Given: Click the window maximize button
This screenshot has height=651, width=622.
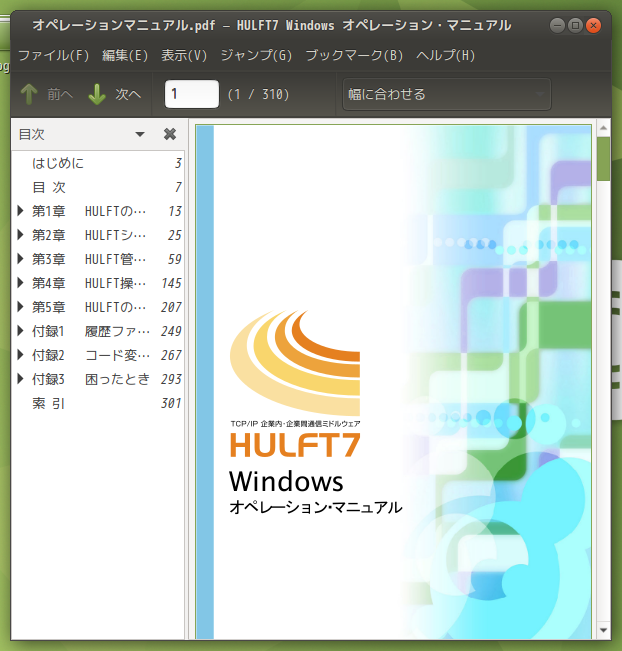Looking at the screenshot, I should pyautogui.click(x=575, y=26).
